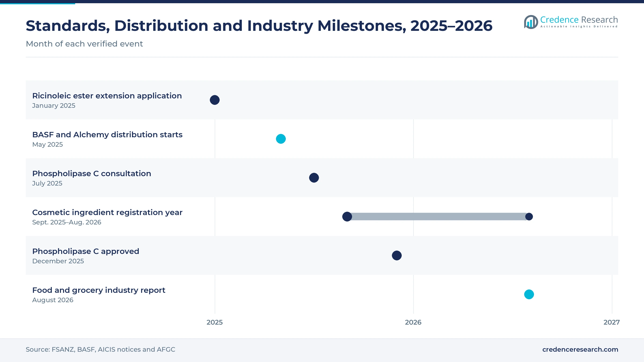Select the December 2025 Phospholipase C approved dot

pyautogui.click(x=397, y=256)
